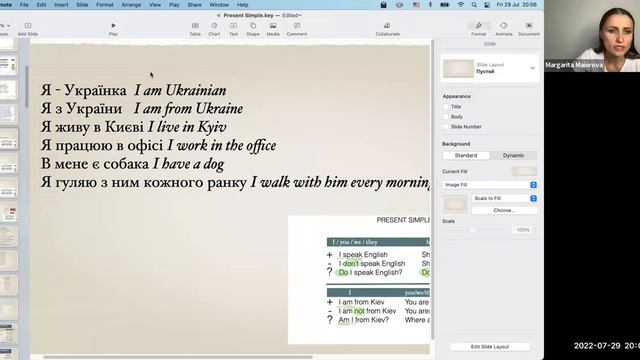Click the Choose... image button
640x360 pixels.
tap(504, 210)
